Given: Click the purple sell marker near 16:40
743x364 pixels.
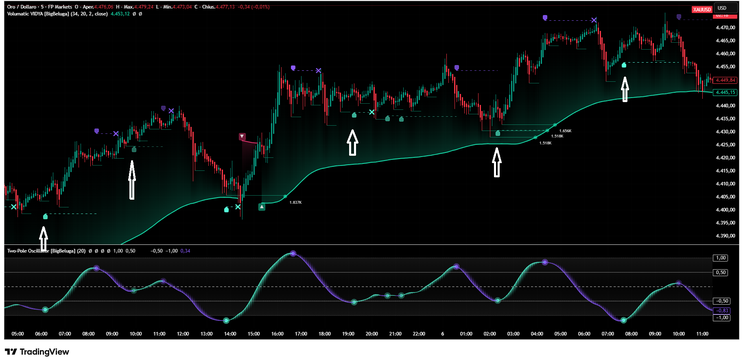Looking at the screenshot, I should (293, 68).
